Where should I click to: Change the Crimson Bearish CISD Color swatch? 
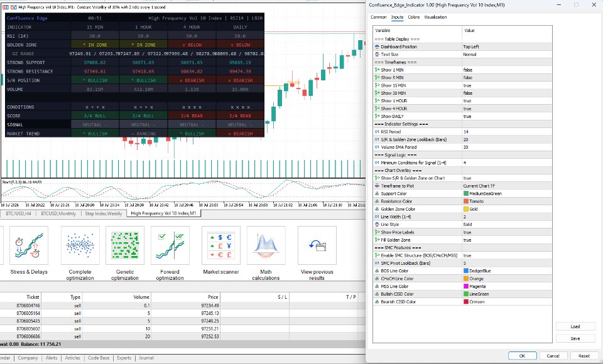point(466,302)
